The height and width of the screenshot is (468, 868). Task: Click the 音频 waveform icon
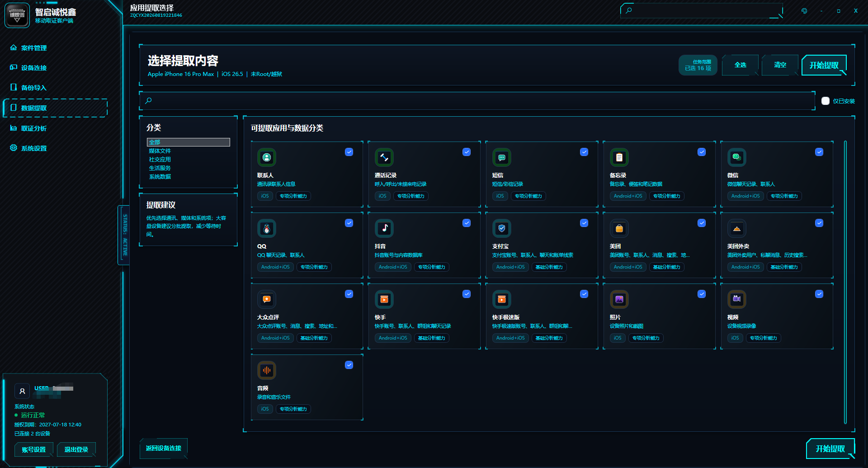pyautogui.click(x=267, y=370)
